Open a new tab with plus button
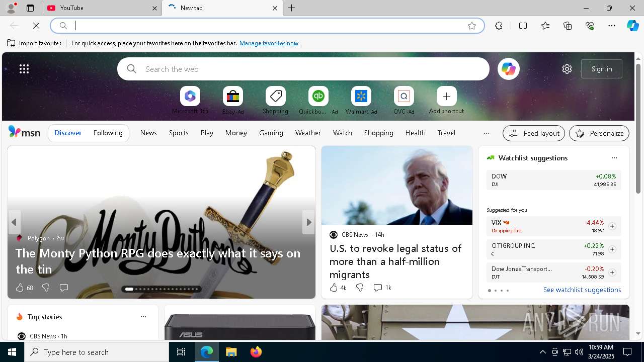 click(292, 8)
